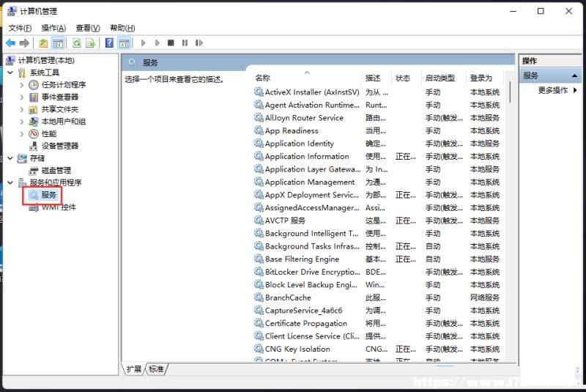This screenshot has width=586, height=392.
Task: Select the AppX Deployment Service row
Action: (x=312, y=195)
